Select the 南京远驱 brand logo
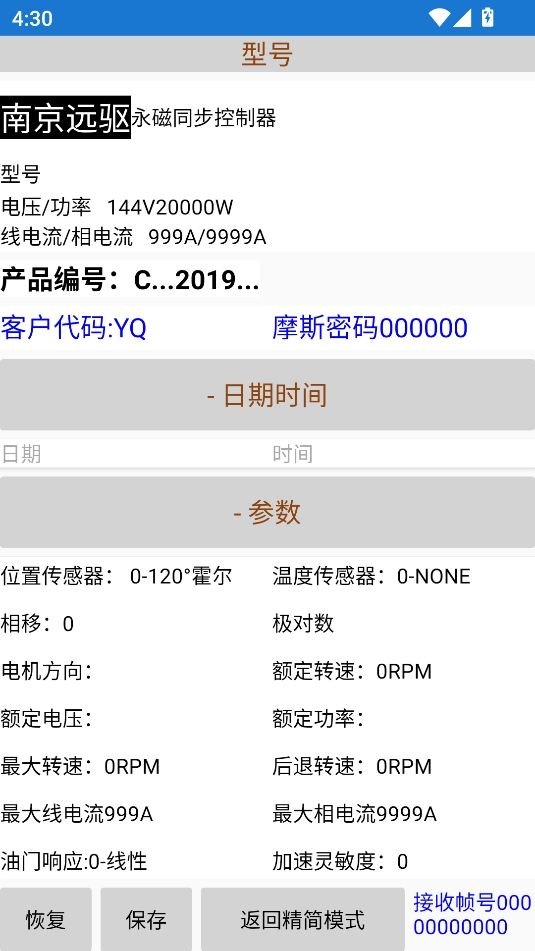Viewport: 535px width, 951px height. click(66, 117)
